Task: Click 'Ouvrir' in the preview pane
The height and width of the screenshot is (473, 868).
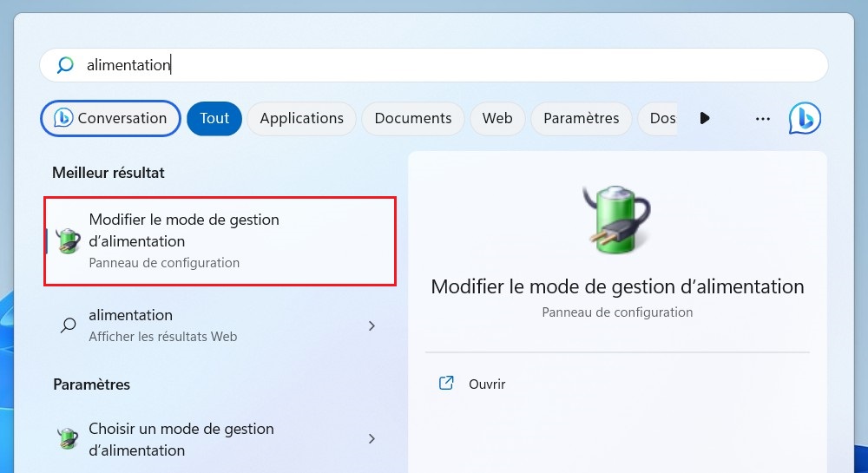Action: (x=487, y=384)
